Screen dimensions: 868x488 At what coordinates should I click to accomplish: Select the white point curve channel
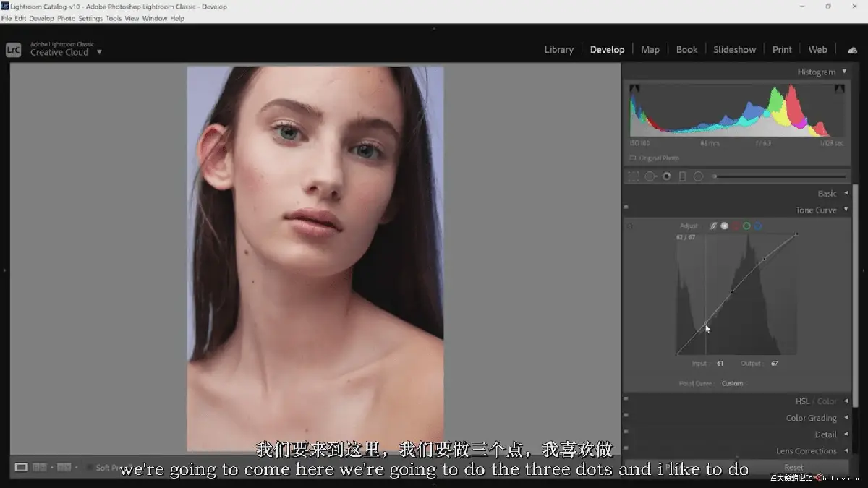724,226
